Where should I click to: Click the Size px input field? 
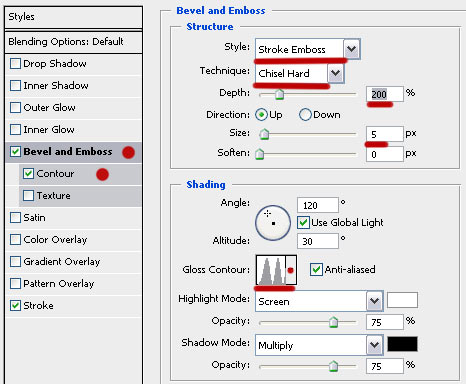point(385,134)
